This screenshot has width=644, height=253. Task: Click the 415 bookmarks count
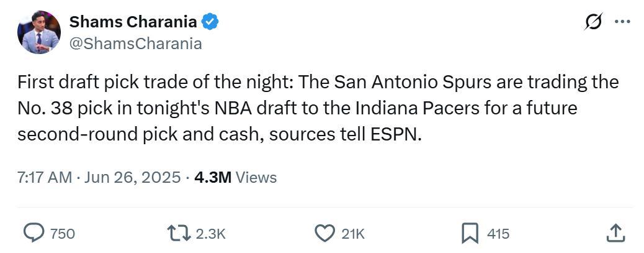[x=498, y=234]
